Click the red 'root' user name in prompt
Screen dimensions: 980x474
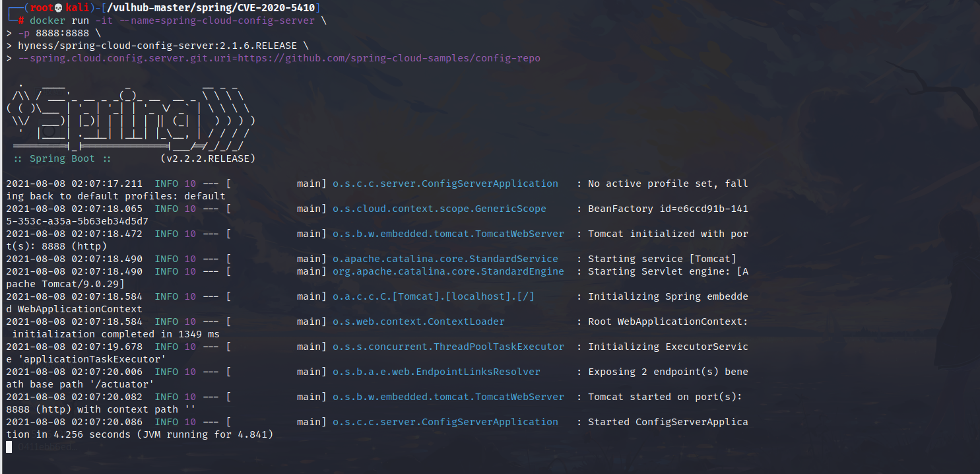pyautogui.click(x=42, y=8)
